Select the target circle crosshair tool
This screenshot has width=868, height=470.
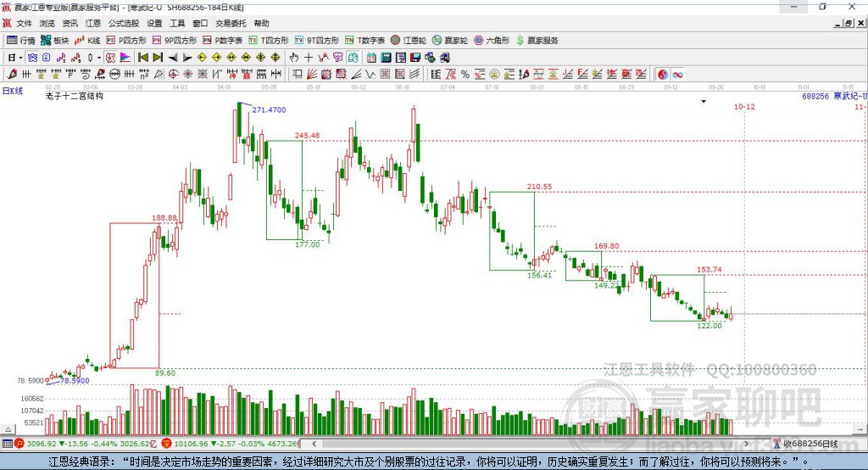click(x=173, y=75)
